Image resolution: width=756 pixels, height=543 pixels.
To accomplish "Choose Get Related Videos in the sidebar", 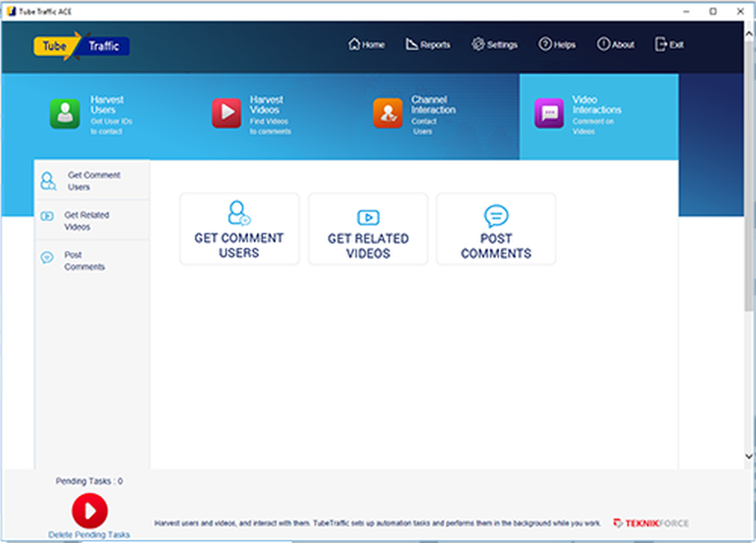I will point(92,220).
